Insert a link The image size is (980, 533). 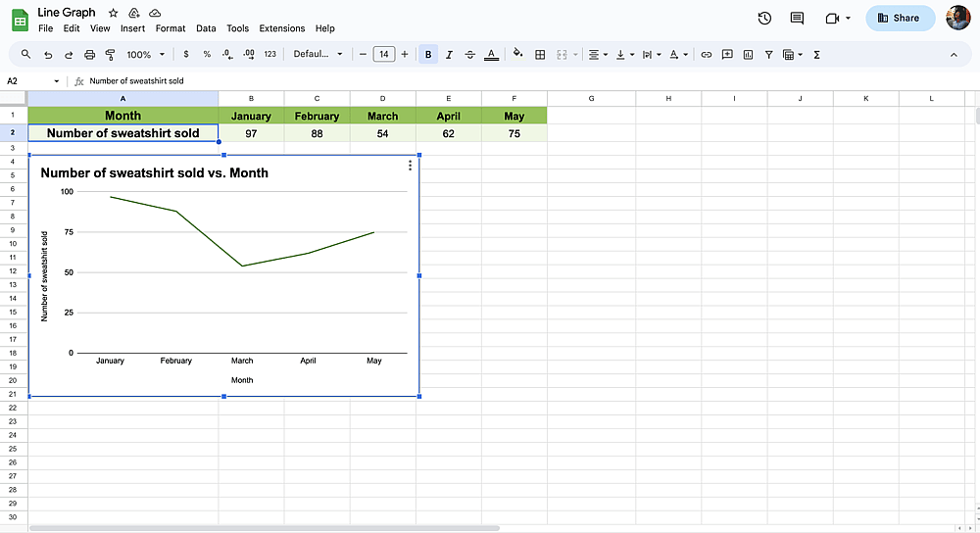click(x=707, y=55)
